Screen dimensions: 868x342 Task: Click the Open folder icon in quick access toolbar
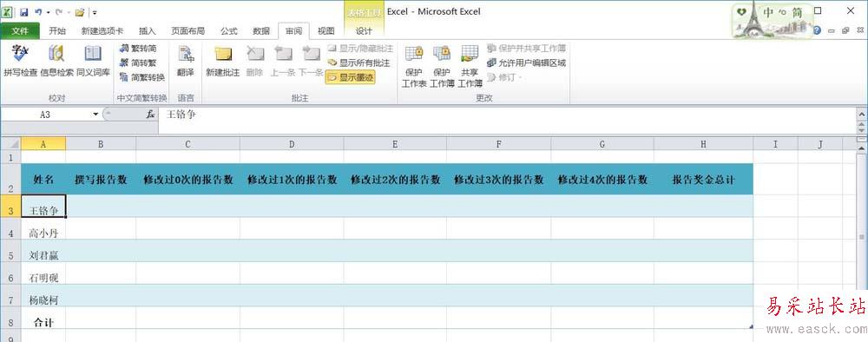coord(79,11)
